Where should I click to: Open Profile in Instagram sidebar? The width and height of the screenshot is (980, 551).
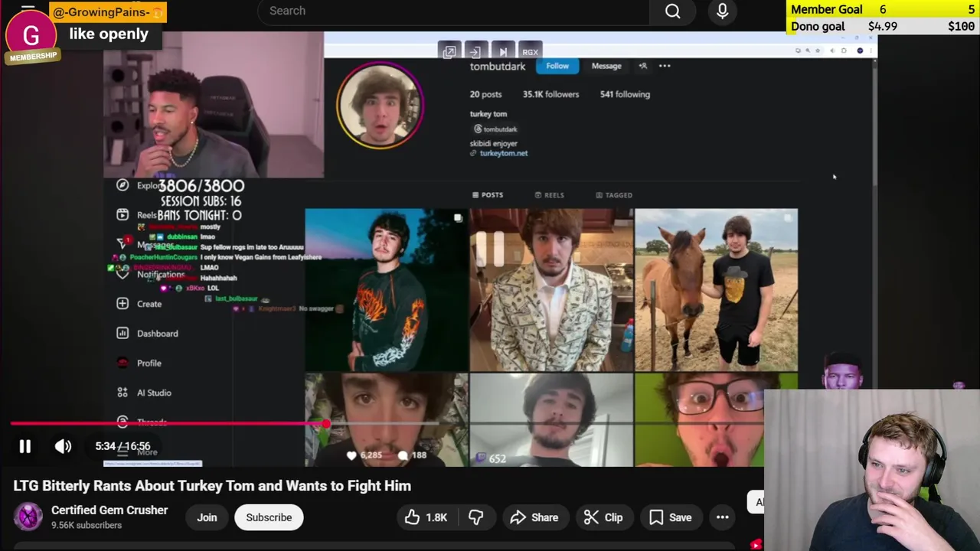tap(149, 364)
